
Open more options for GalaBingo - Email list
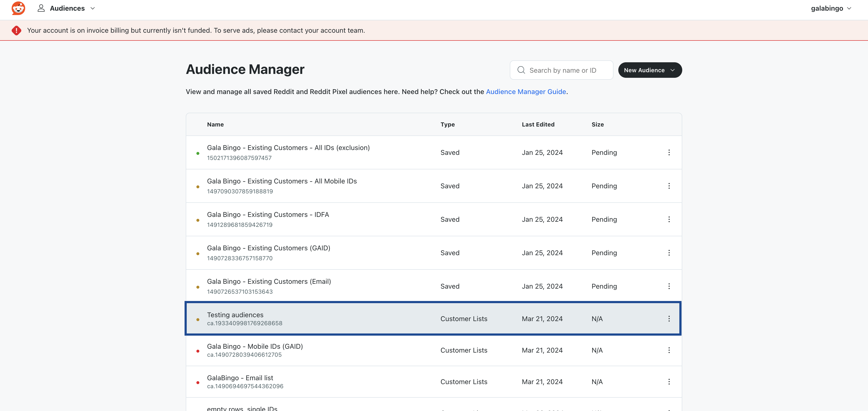click(669, 382)
